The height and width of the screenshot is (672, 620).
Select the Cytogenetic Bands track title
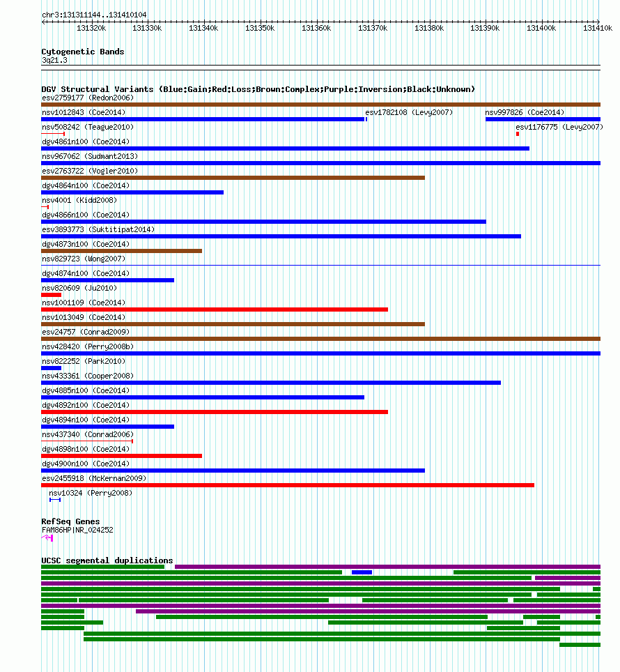[83, 52]
